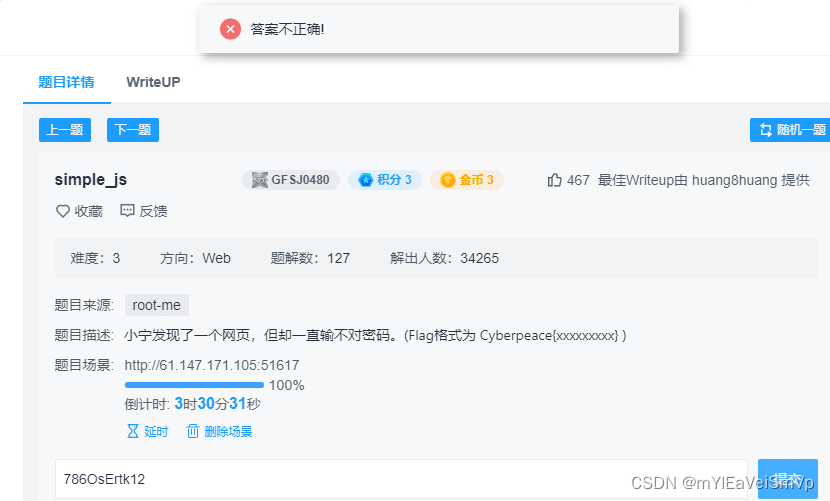This screenshot has width=830, height=501.
Task: Open huang8huang's best writeup link
Action: click(x=703, y=180)
